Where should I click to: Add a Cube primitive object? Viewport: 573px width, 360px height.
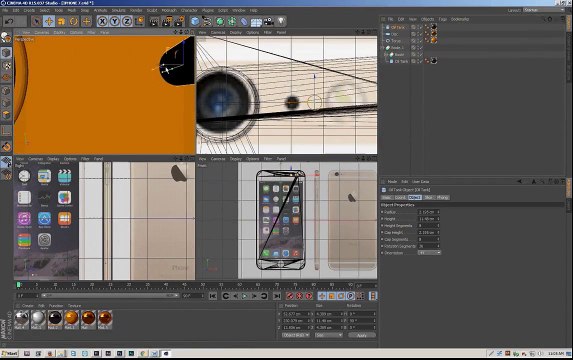(195, 21)
